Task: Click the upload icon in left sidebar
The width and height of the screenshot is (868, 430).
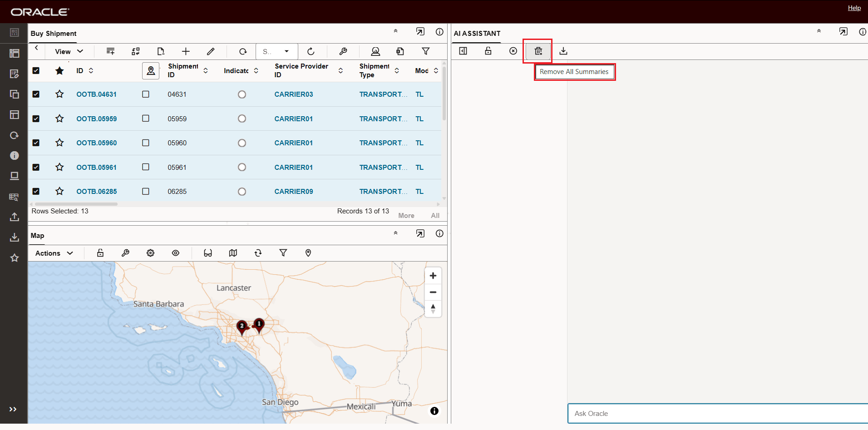Action: click(15, 217)
